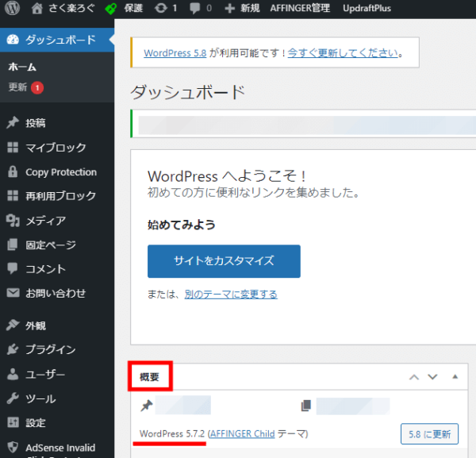This screenshot has height=458, width=476.
Task: Click the ユーザー person icon
Action: coord(13,374)
